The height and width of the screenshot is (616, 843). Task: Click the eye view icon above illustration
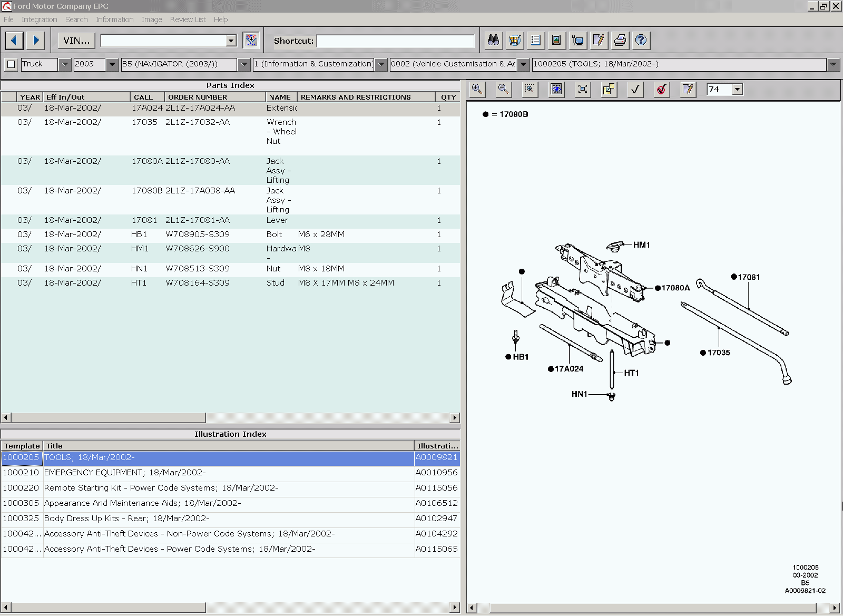[x=556, y=89]
